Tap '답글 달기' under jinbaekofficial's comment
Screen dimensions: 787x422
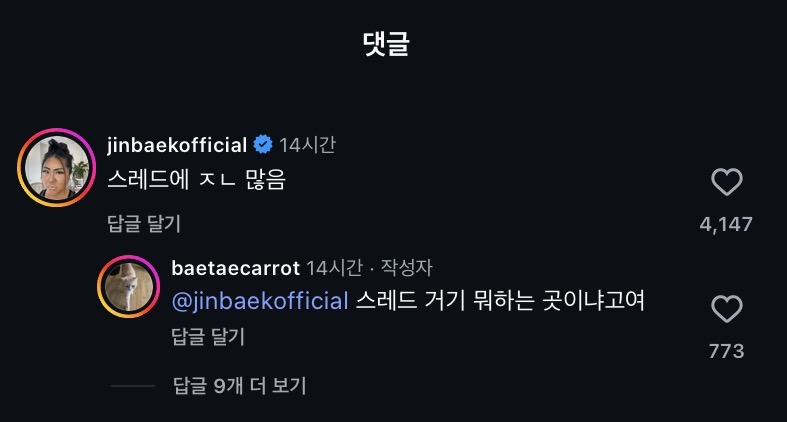[144, 223]
